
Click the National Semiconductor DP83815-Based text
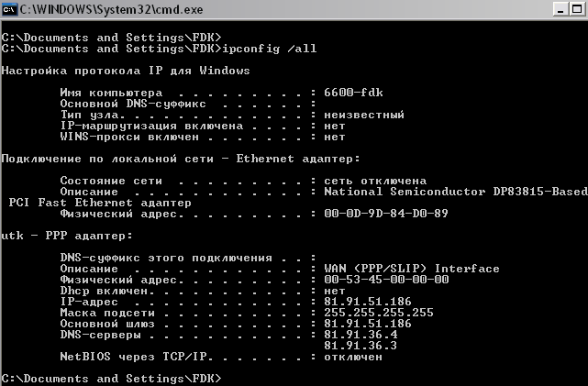(x=455, y=192)
